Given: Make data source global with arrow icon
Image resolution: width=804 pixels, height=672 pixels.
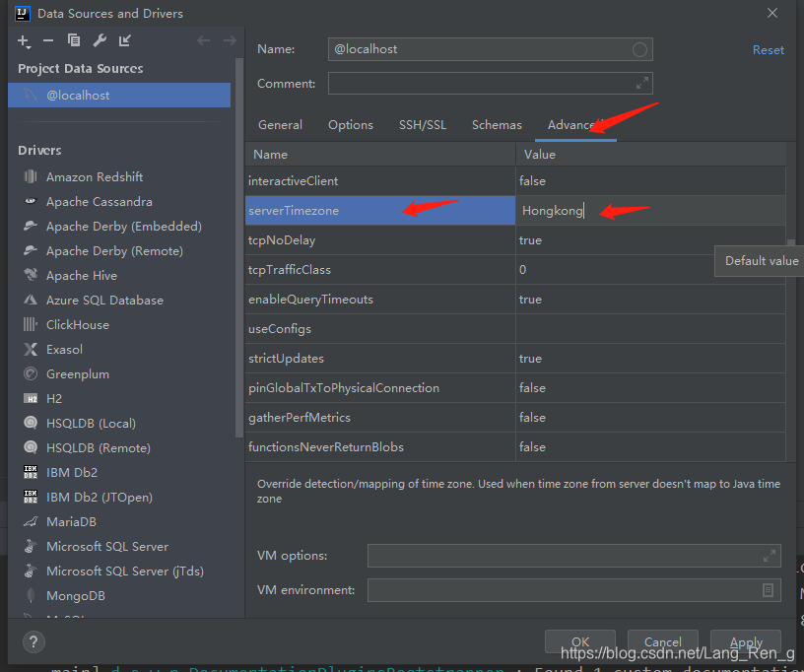Looking at the screenshot, I should tap(124, 40).
